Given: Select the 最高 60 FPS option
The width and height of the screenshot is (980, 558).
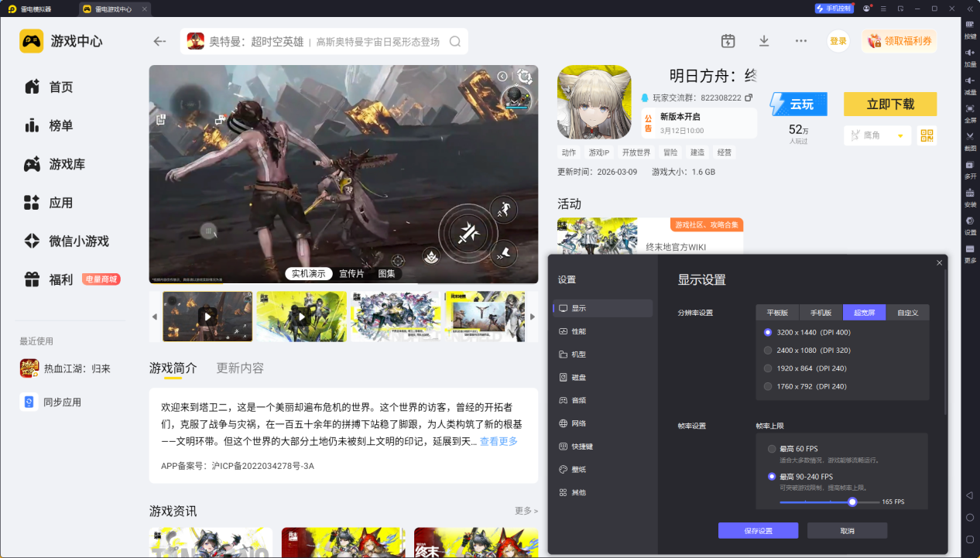Looking at the screenshot, I should 772,449.
